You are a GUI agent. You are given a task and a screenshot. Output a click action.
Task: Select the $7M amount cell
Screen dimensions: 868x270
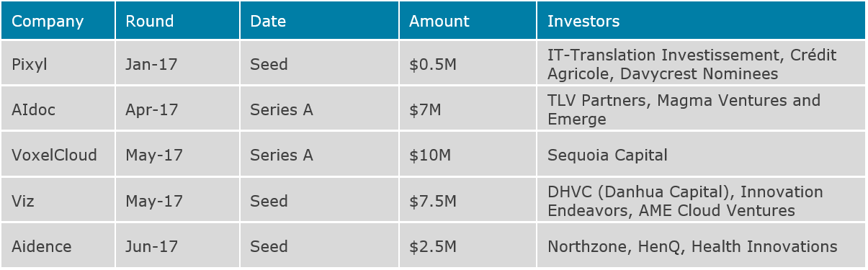467,109
